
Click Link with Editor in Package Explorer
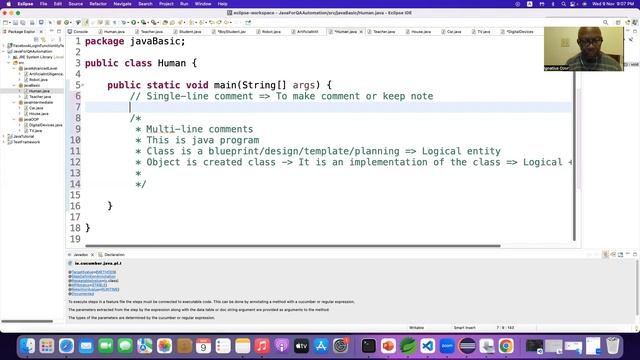coord(44,40)
